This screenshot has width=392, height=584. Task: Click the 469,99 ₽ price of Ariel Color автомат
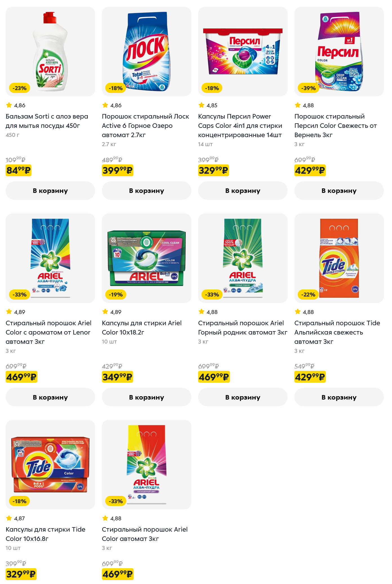click(118, 574)
